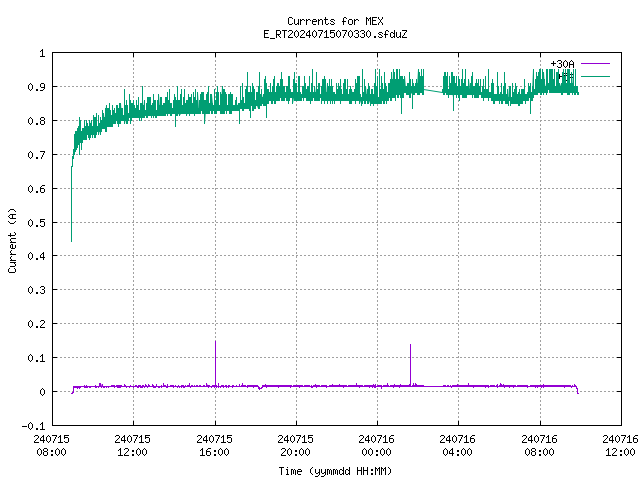Click the y-axis tick label '0.6'
The image size is (640, 480).
click(x=36, y=189)
